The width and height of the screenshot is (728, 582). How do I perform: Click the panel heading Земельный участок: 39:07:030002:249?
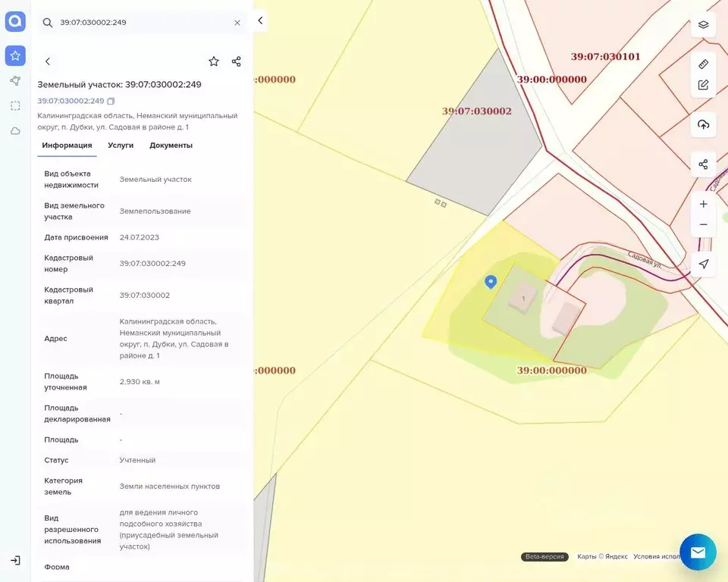(119, 84)
